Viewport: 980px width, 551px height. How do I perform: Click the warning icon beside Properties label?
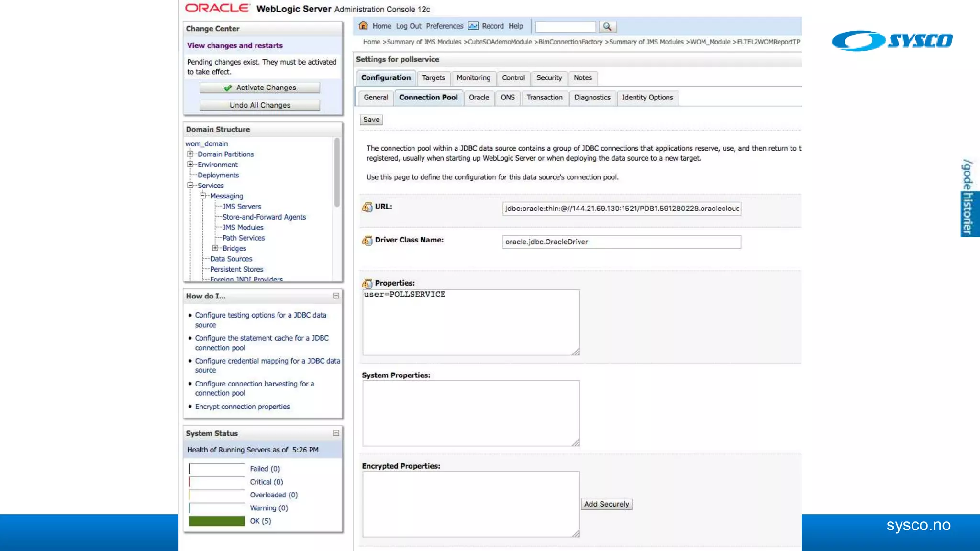tap(367, 284)
